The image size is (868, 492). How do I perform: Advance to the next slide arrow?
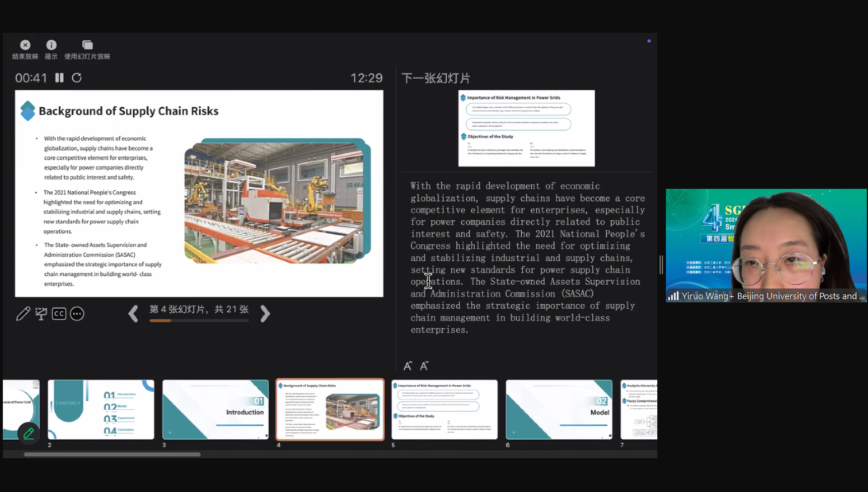pos(265,313)
